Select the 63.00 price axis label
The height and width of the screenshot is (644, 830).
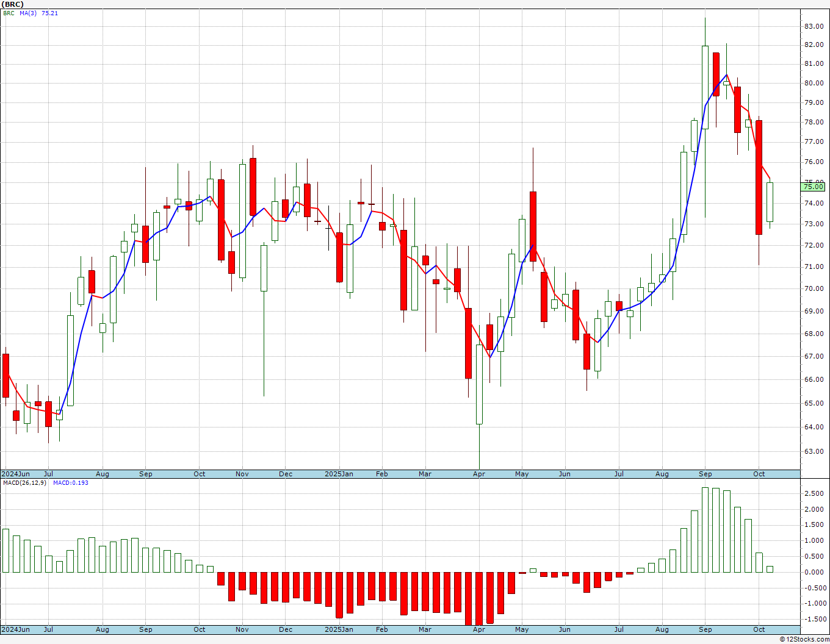814,452
